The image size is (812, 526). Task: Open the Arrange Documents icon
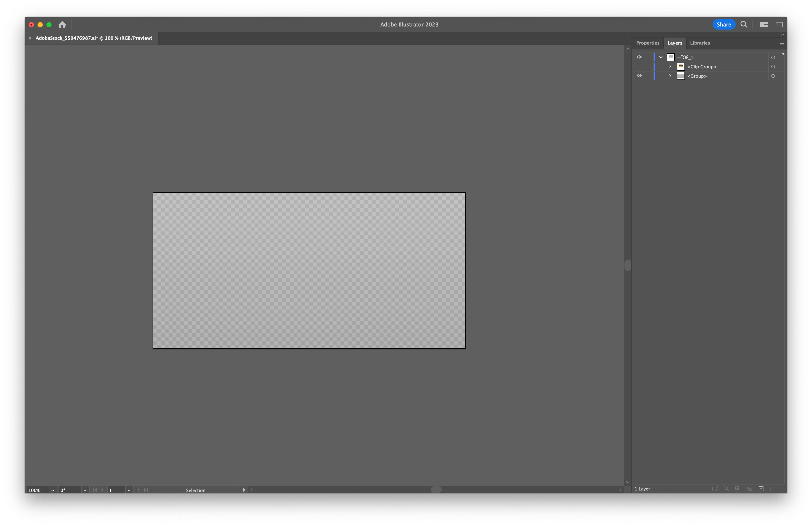tap(764, 24)
